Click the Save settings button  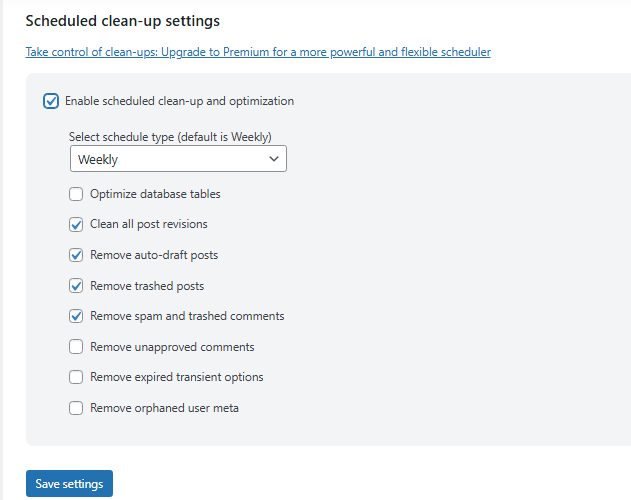[x=69, y=483]
